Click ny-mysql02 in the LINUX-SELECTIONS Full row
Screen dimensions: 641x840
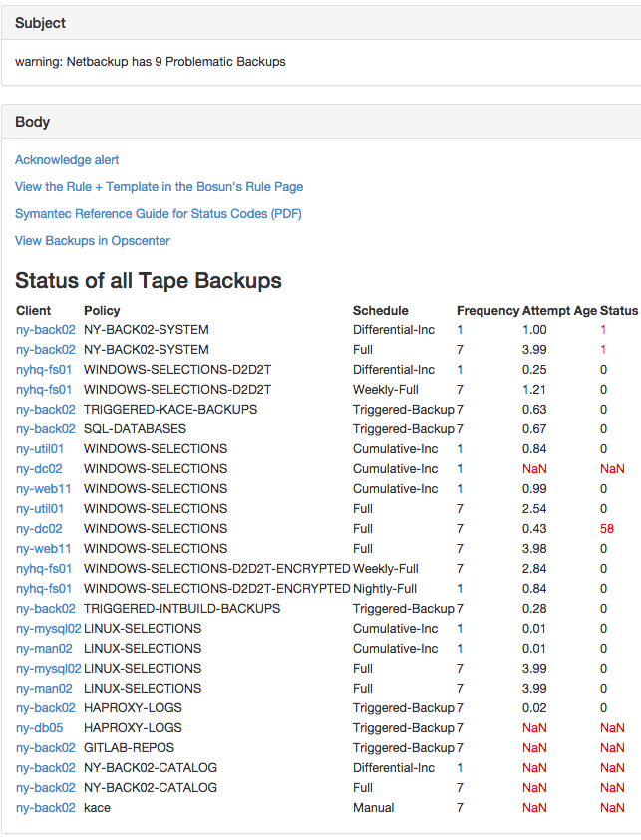coord(48,669)
